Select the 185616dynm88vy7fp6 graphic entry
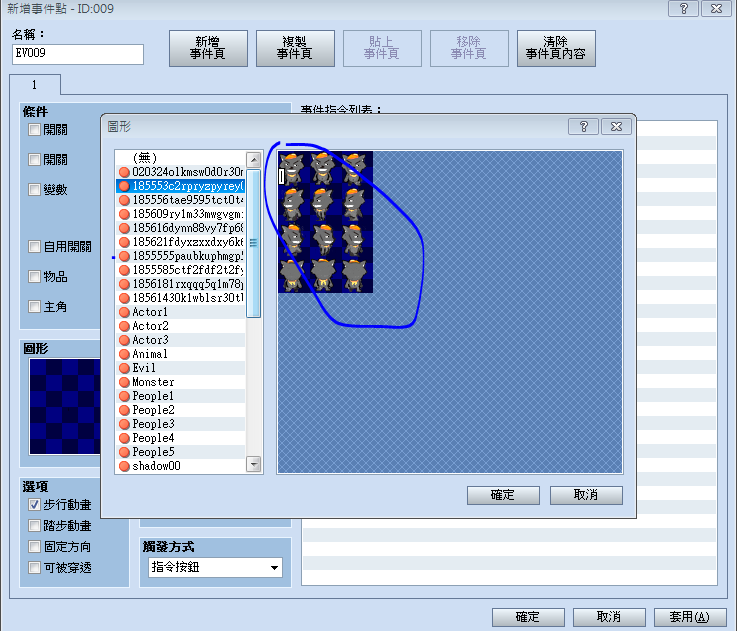Screen dimensions: 737x631 point(180,228)
